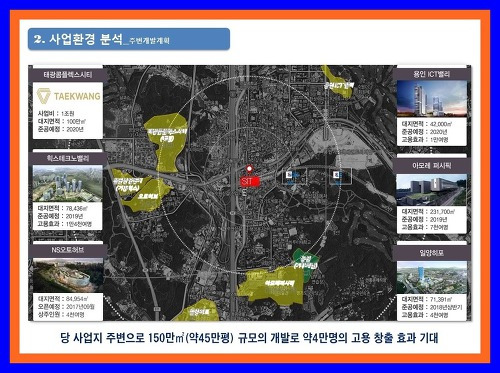Open the NS오토허브 building thumbnail
Screen dimensions: 500x373
pyautogui.click(x=67, y=276)
